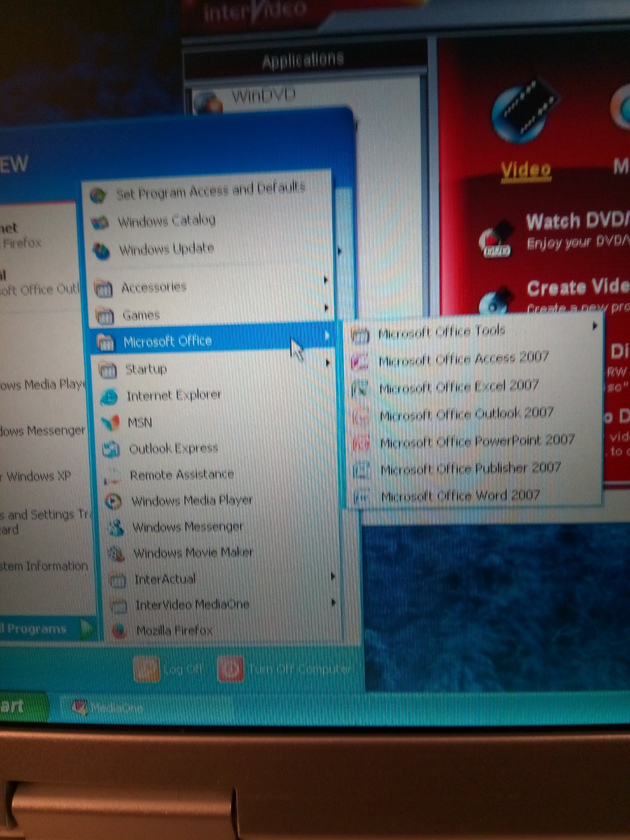This screenshot has height=840, width=630.
Task: Click the InterVideo MediaOne folder icon
Action: [119, 606]
